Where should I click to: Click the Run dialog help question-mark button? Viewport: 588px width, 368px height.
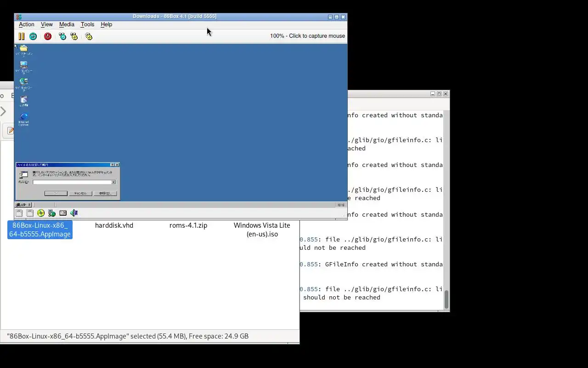tap(113, 165)
